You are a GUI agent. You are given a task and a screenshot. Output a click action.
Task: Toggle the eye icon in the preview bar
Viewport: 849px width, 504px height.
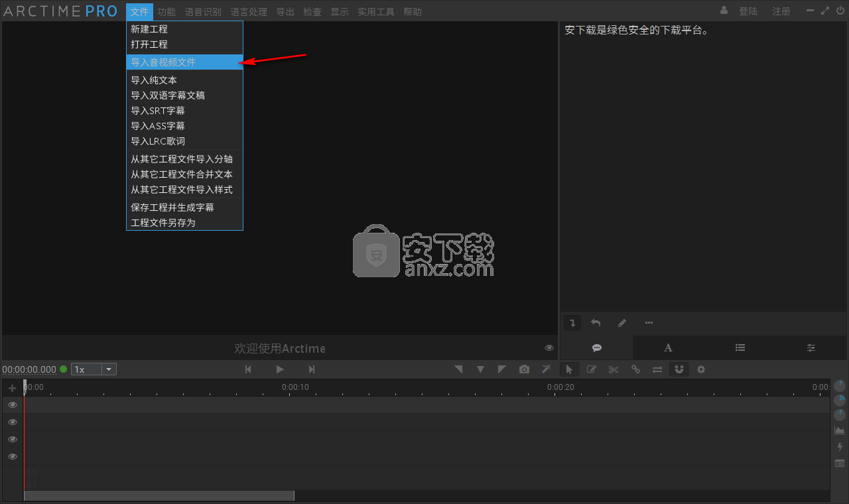(549, 347)
